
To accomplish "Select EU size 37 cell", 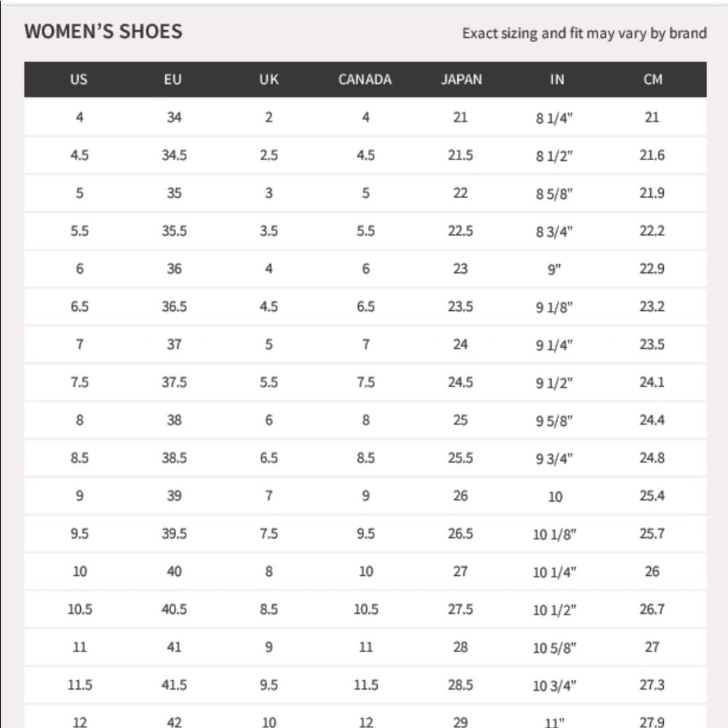I will pos(174,344).
